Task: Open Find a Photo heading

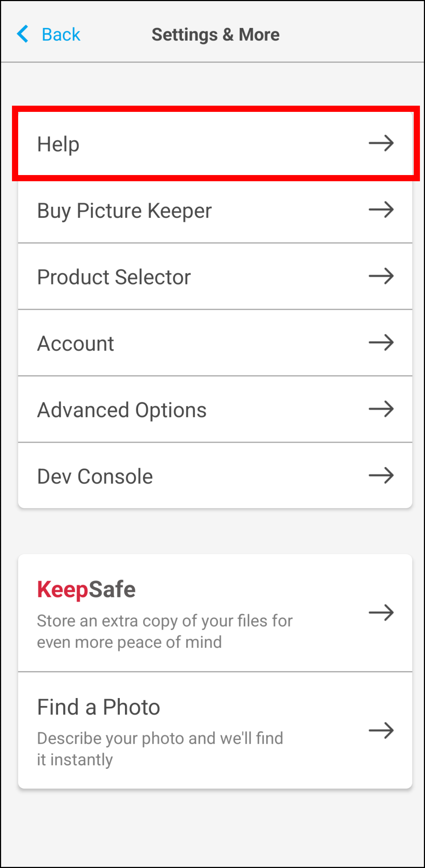Action: 98,707
